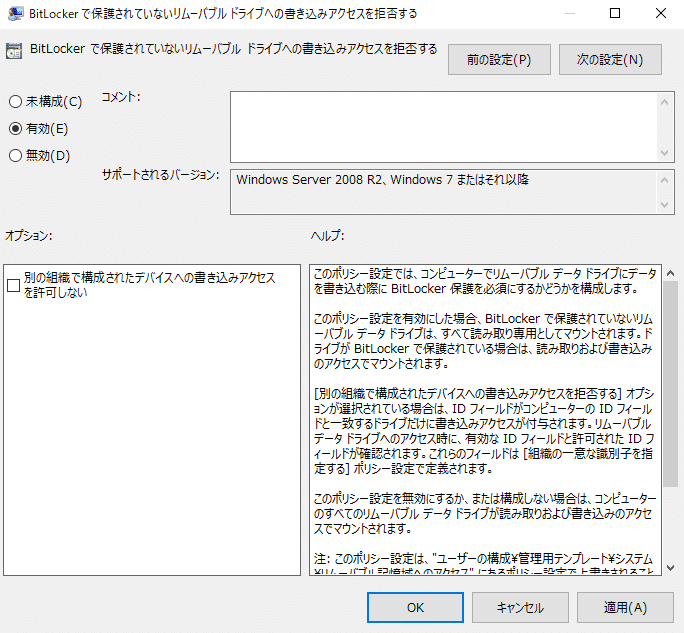Minimize the policy dialog window
The image size is (684, 633).
[x=569, y=14]
